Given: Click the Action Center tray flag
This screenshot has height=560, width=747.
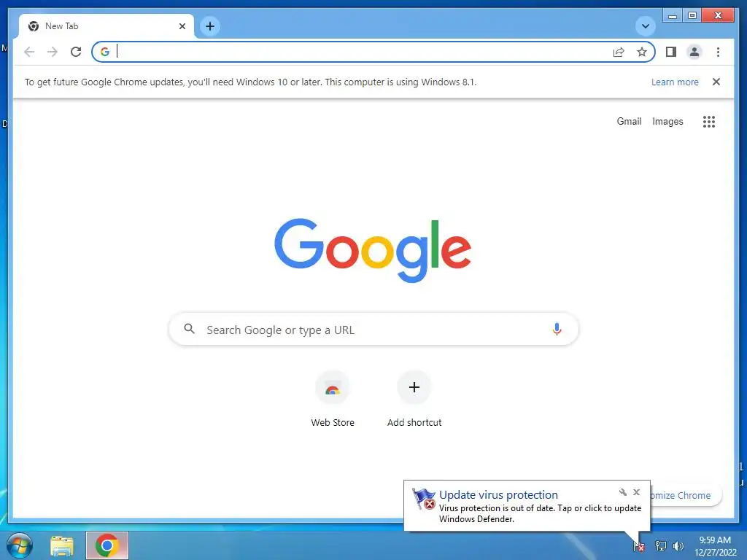Looking at the screenshot, I should coord(639,546).
